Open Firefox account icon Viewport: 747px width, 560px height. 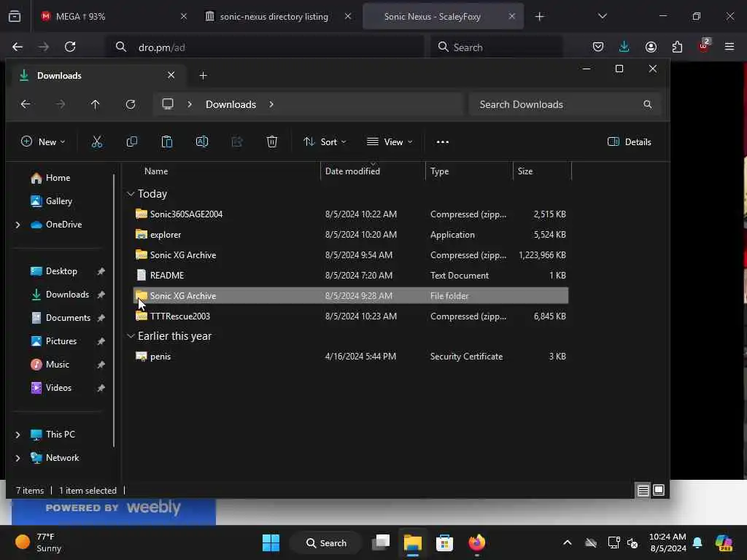[651, 47]
